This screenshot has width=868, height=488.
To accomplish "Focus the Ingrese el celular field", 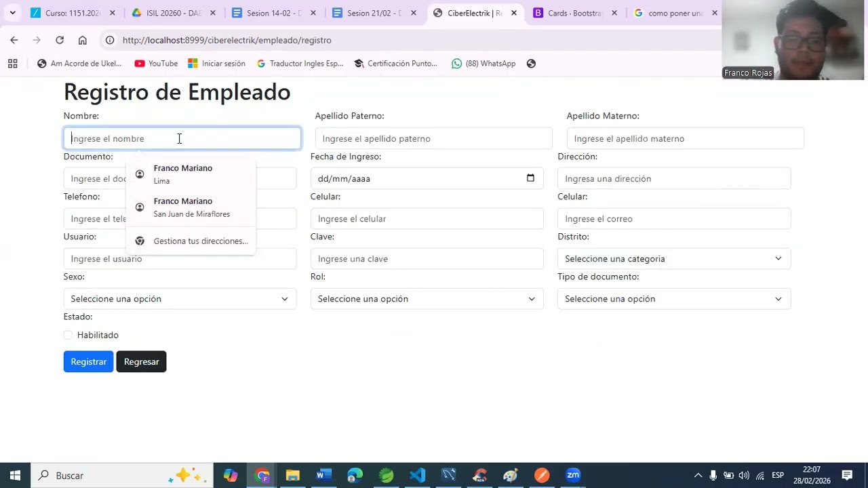I will (x=427, y=218).
